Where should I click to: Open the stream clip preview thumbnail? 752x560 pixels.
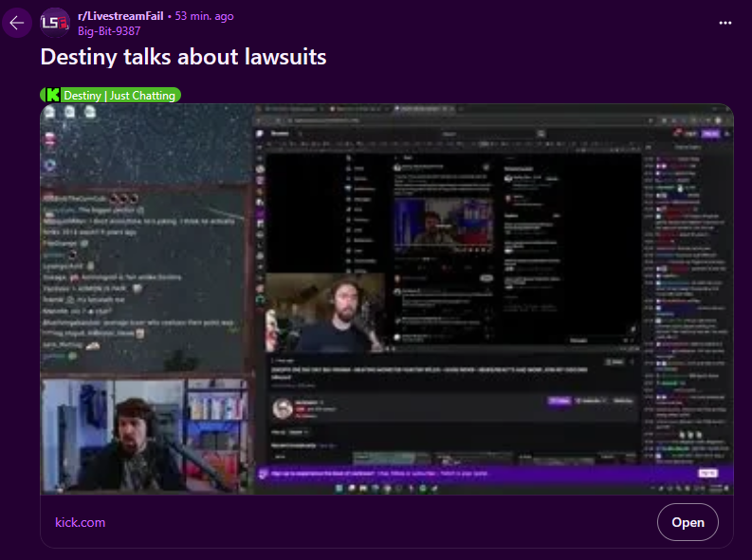pyautogui.click(x=387, y=299)
